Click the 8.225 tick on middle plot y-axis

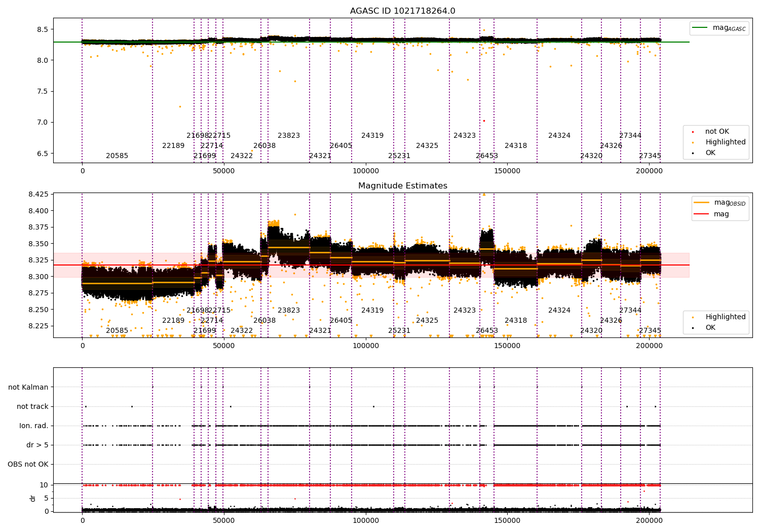point(38,326)
